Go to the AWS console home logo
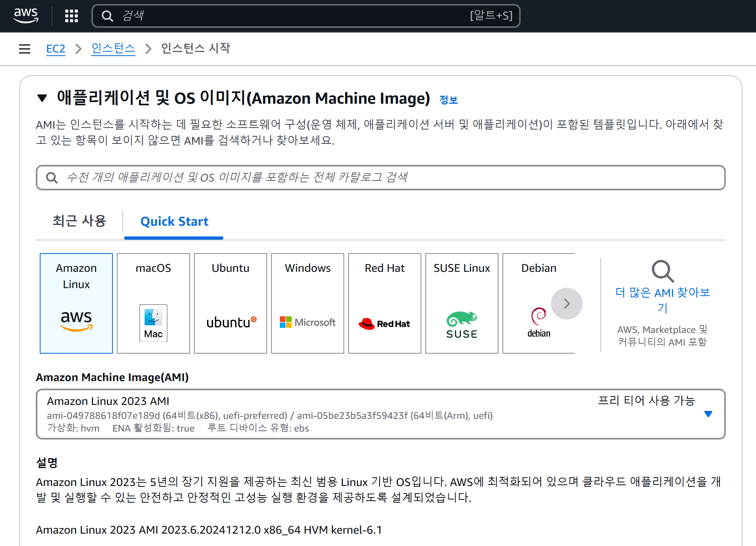This screenshot has width=756, height=546. point(26,15)
